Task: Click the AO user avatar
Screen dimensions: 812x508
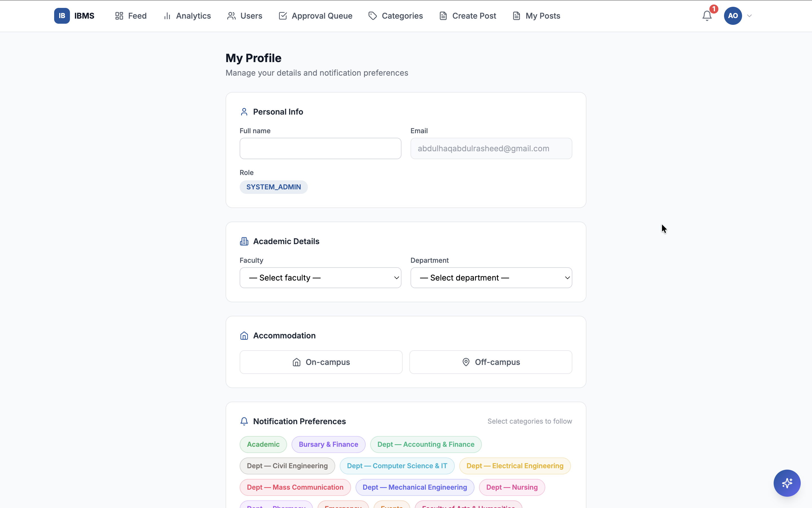Action: [733, 16]
